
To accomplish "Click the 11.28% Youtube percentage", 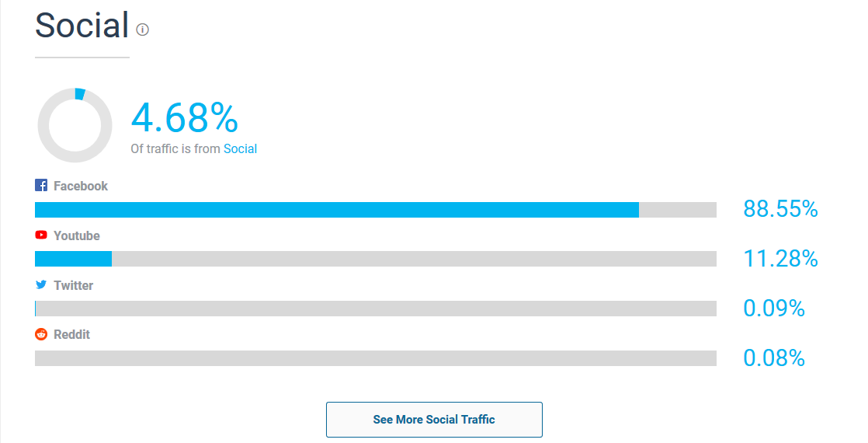I will point(780,259).
